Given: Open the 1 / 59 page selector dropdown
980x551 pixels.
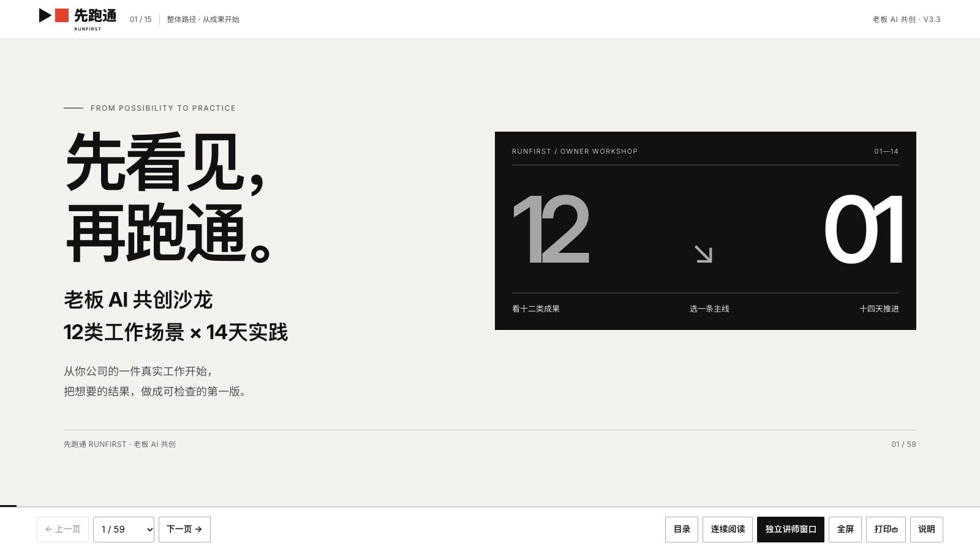Looking at the screenshot, I should point(124,530).
